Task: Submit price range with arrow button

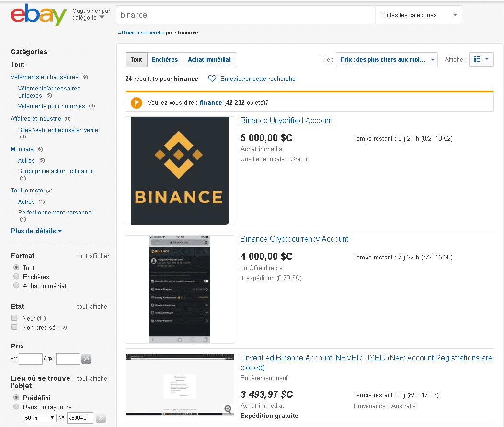Action: point(86,359)
